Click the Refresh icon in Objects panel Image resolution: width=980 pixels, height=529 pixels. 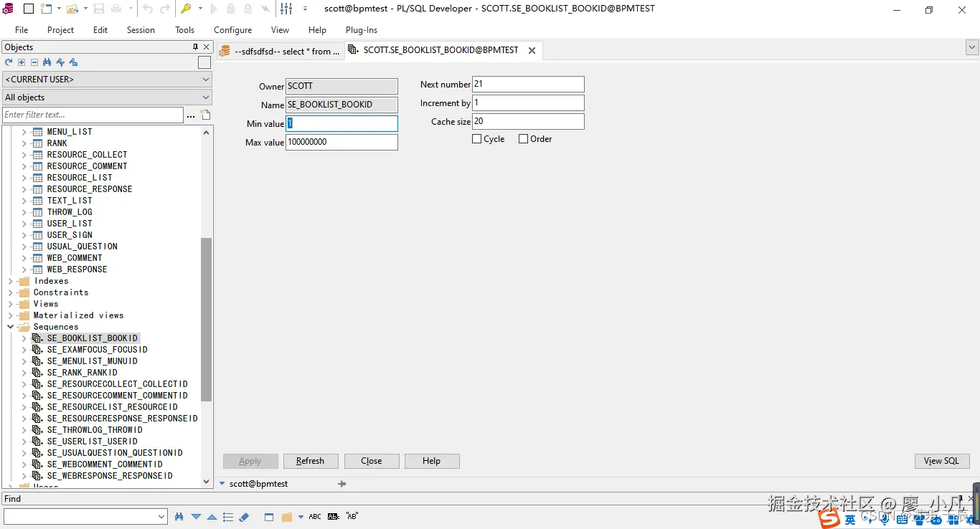9,62
